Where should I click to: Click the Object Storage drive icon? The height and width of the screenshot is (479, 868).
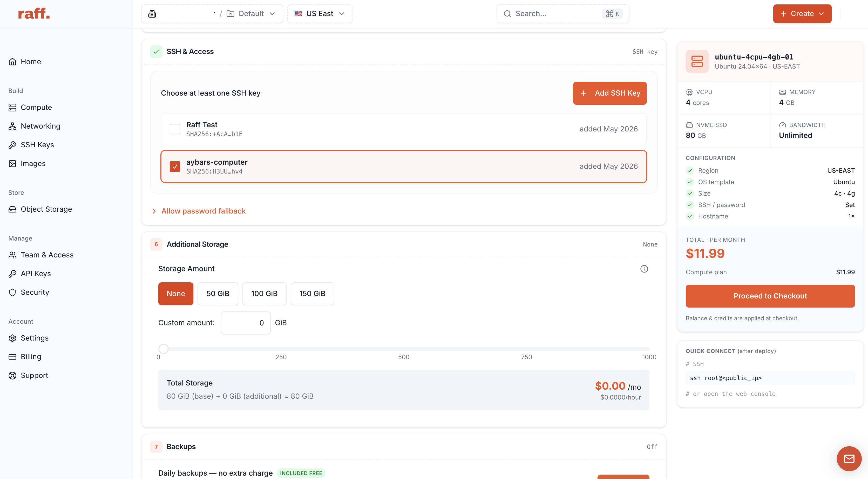[12, 209]
